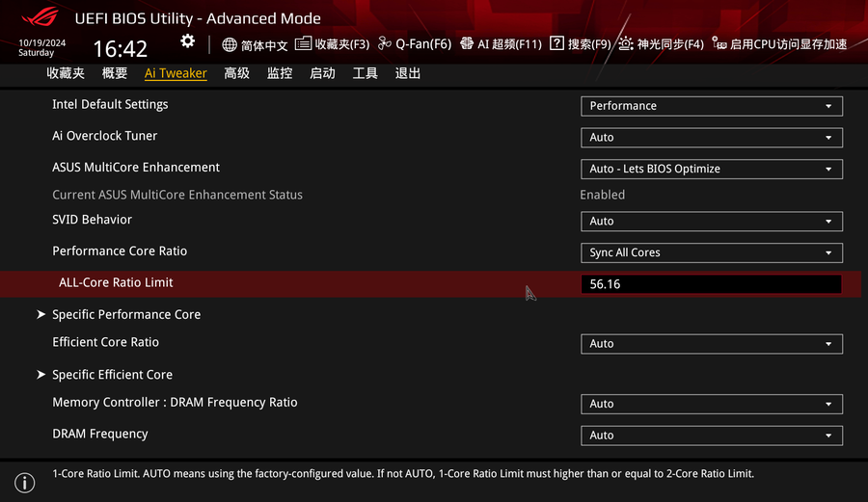Switch to the 高级 tab
Viewport: 868px width, 502px height.
237,73
